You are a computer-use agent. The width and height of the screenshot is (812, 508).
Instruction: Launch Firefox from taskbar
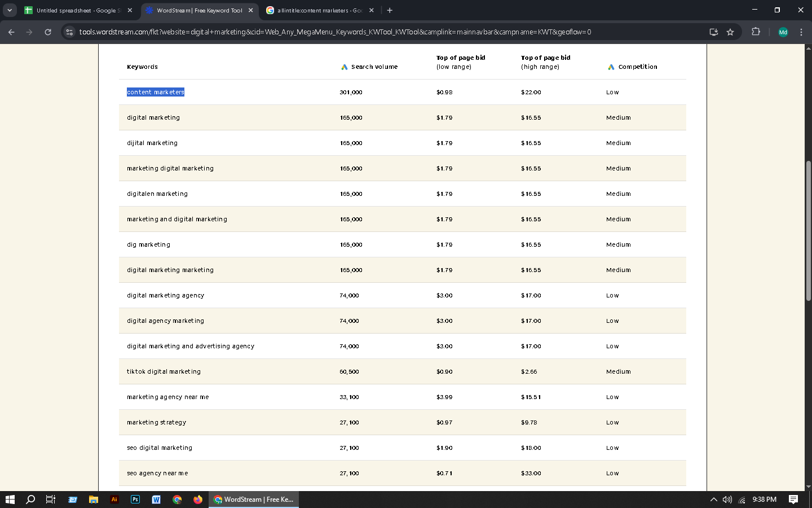(198, 500)
